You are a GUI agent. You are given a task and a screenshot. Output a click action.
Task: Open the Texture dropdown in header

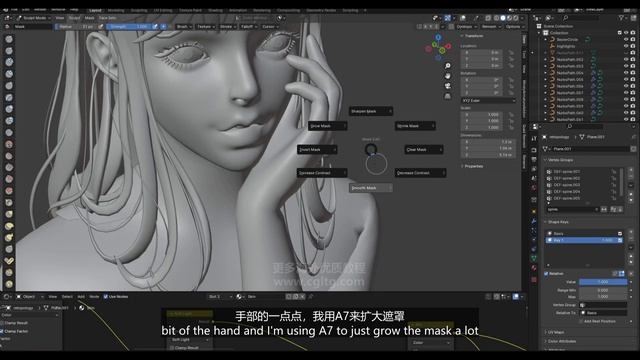pos(206,27)
